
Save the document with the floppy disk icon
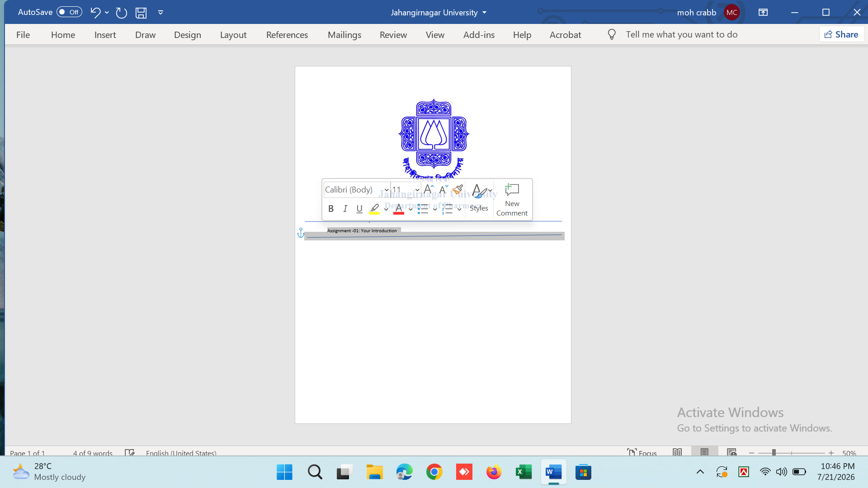point(141,13)
